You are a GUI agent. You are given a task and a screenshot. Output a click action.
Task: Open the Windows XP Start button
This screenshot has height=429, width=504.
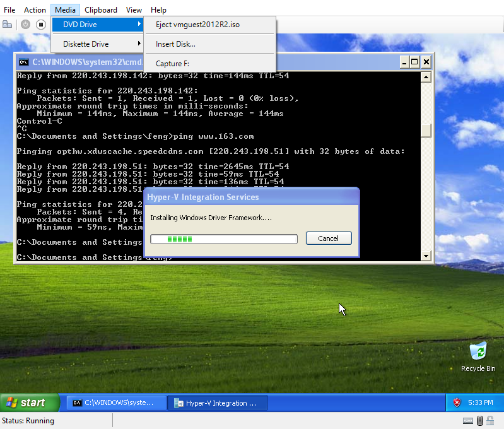pyautogui.click(x=29, y=403)
